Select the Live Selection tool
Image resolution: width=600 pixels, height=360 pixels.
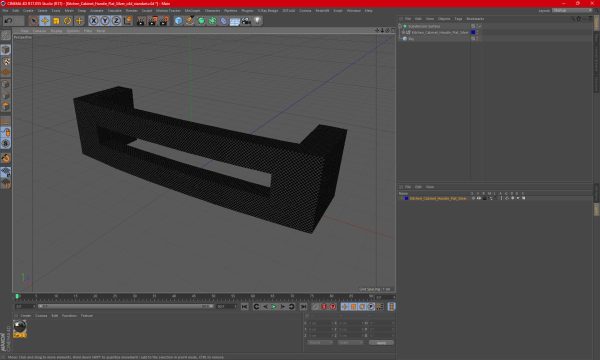pyautogui.click(x=34, y=21)
